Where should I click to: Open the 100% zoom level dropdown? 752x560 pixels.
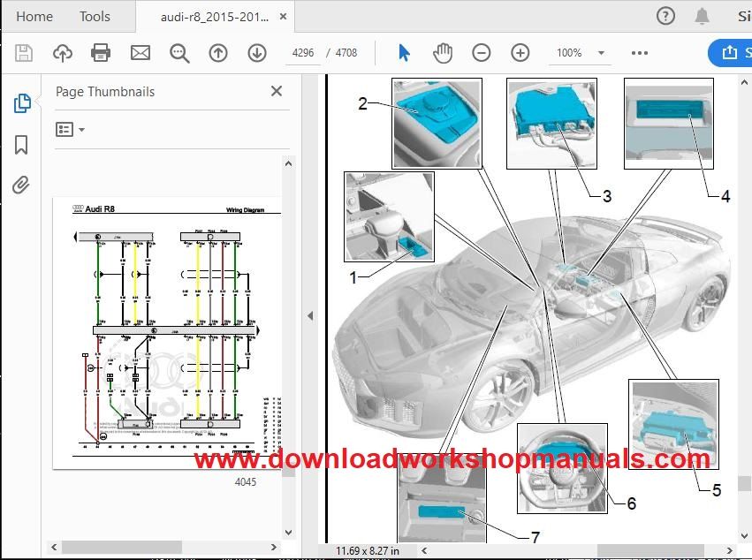tap(601, 53)
